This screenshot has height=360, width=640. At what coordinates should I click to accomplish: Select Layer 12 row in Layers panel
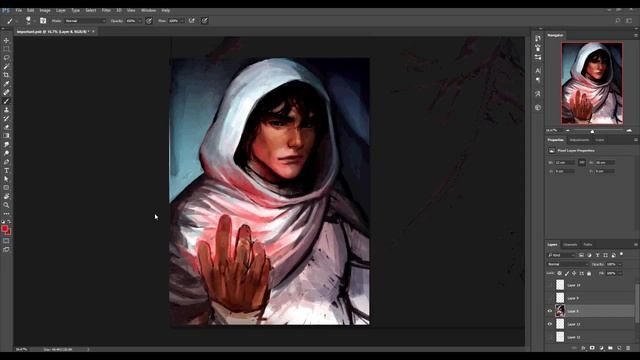[x=590, y=337]
